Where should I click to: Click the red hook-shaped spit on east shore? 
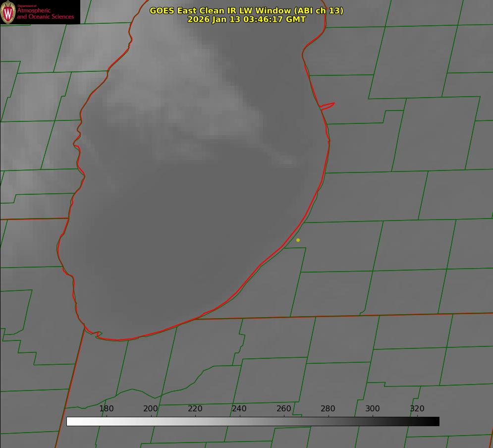pos(328,105)
